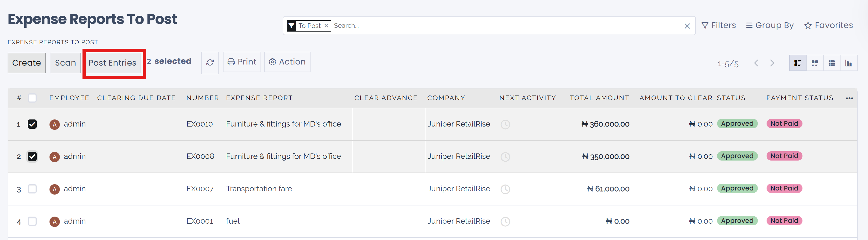868x240 pixels.
Task: Click Approved status badge for EX0007
Action: [737, 188]
